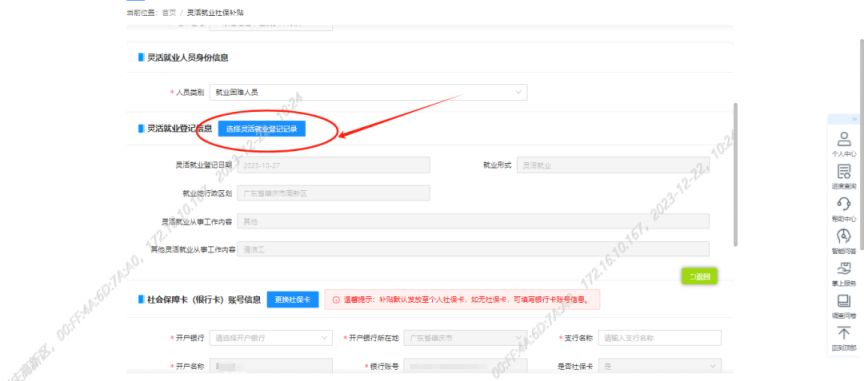Click the 其他灵活就业从事工作内容 field
This screenshot has height=381, width=864.
473,249
